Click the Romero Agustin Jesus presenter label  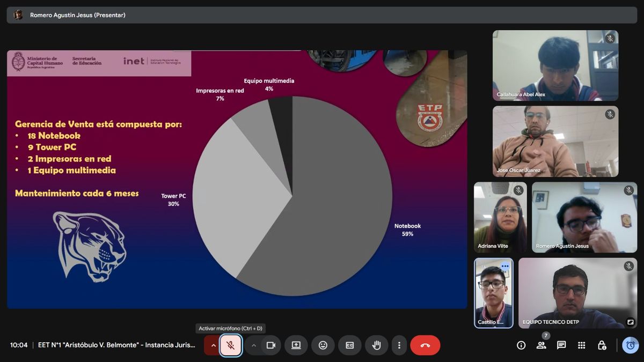pos(77,15)
